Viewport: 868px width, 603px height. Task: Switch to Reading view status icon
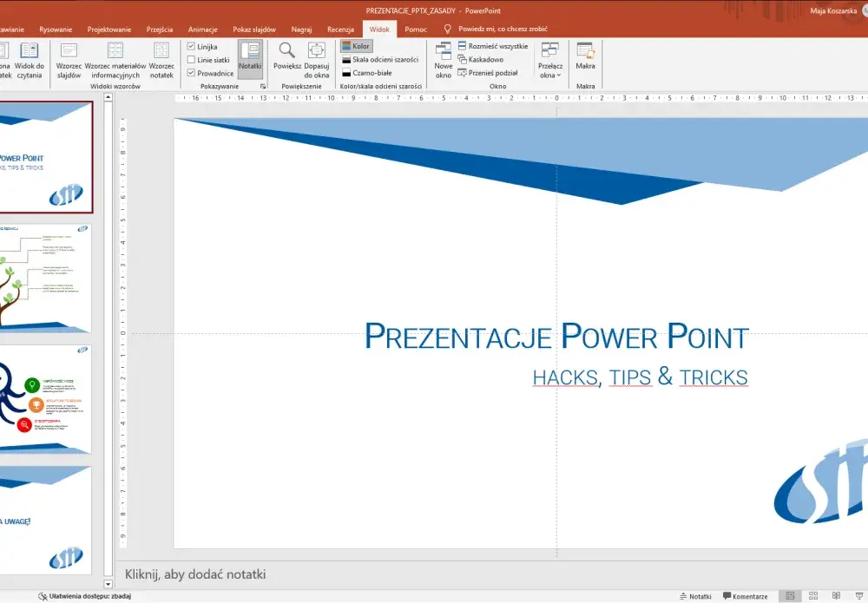(836, 596)
